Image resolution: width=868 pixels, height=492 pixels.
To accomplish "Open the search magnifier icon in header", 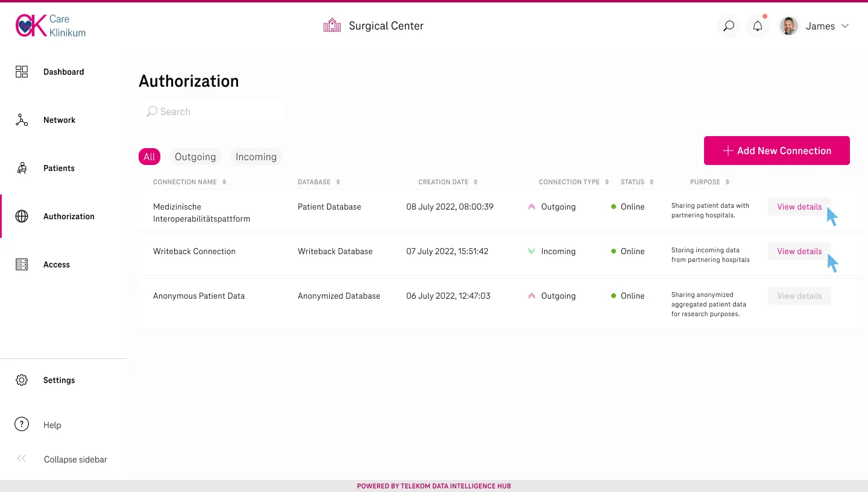I will (x=729, y=26).
